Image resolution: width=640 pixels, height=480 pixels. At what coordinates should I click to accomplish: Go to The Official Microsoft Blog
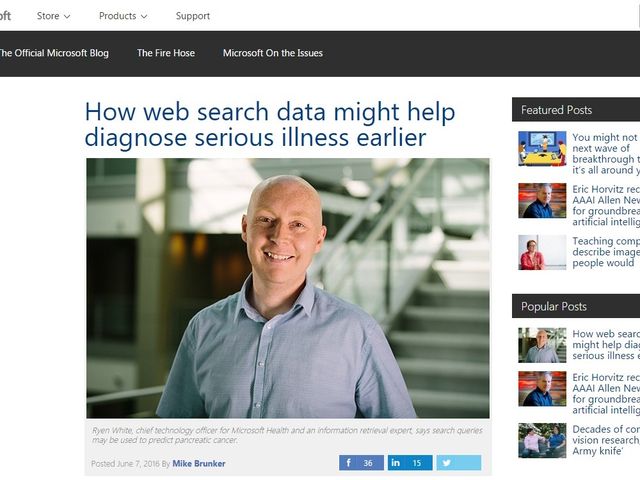point(53,53)
